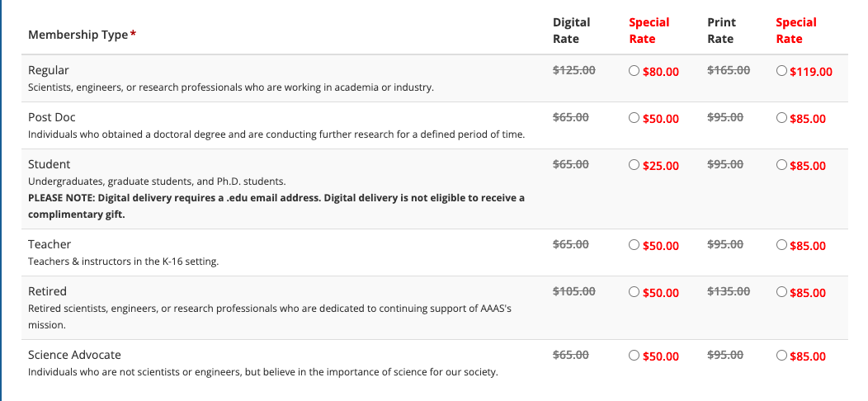Viewport: 868px width, 401px height.
Task: Choose Science Advocate digital $50.00 rate
Action: coord(634,356)
